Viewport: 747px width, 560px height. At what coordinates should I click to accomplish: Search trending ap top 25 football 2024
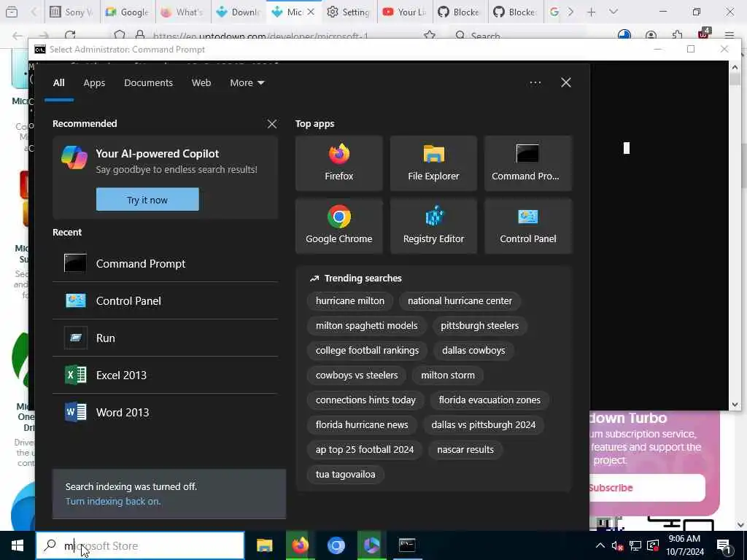coord(365,449)
